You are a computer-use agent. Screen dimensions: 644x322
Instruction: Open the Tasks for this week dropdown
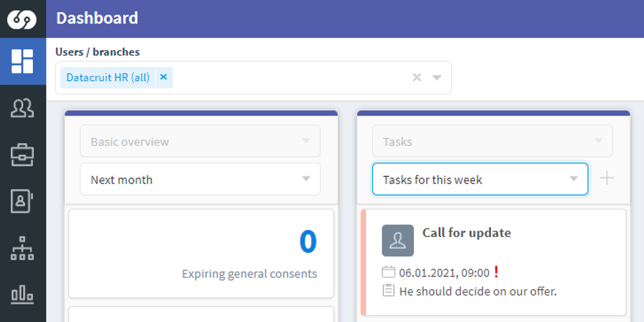click(x=480, y=179)
